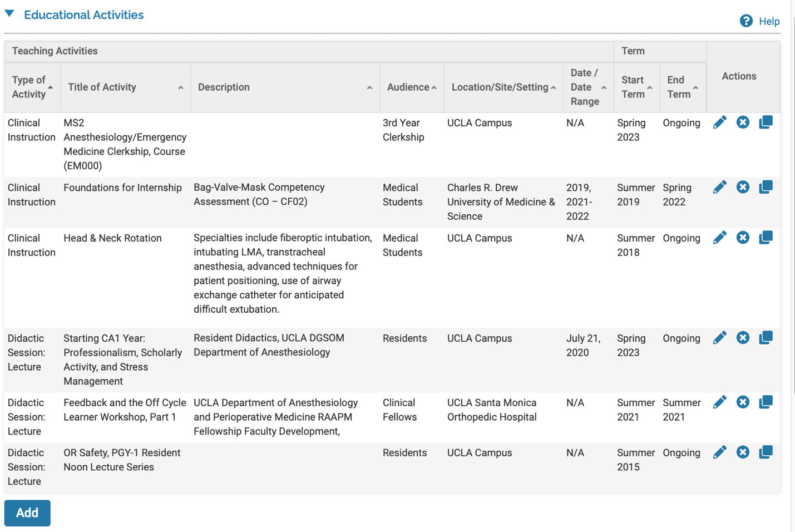Edit the OR Safety, PGY-1 Resident row
Image resolution: width=795 pixels, height=532 pixels.
click(719, 452)
